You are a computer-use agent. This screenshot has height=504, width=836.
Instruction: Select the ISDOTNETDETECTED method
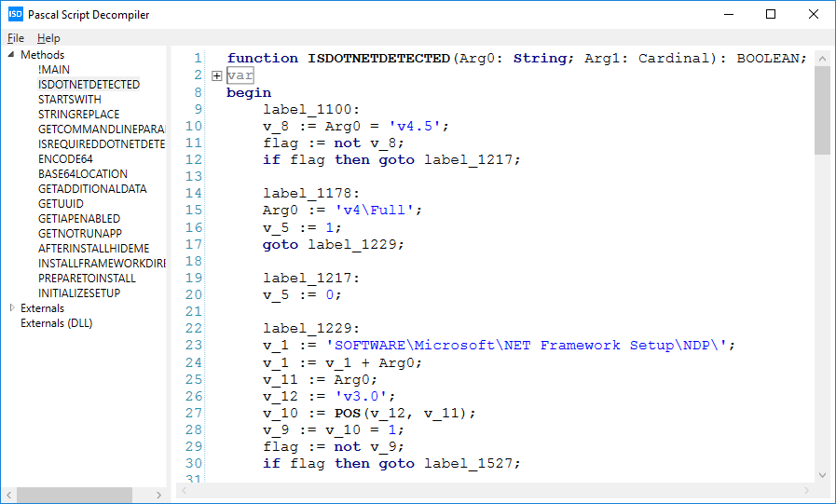click(89, 85)
